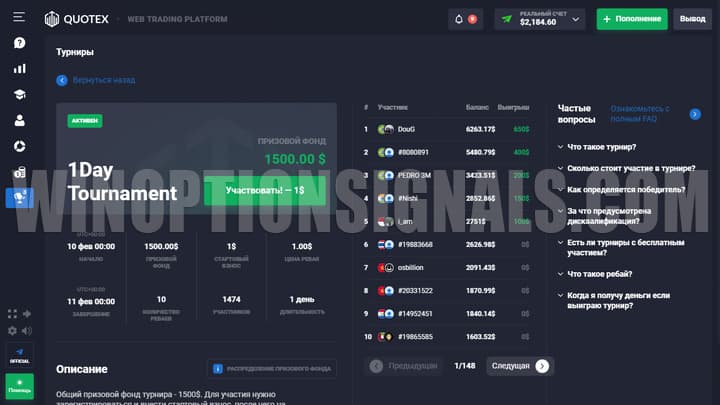Click the green 'Пополнение' deposit button
720x405 pixels.
pyautogui.click(x=631, y=19)
